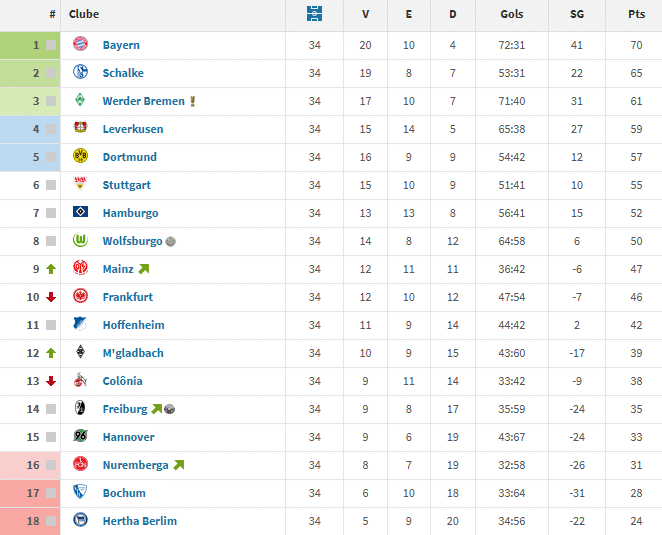This screenshot has height=535, width=662.
Task: Sort table by the Pts column header
Action: [x=634, y=15]
